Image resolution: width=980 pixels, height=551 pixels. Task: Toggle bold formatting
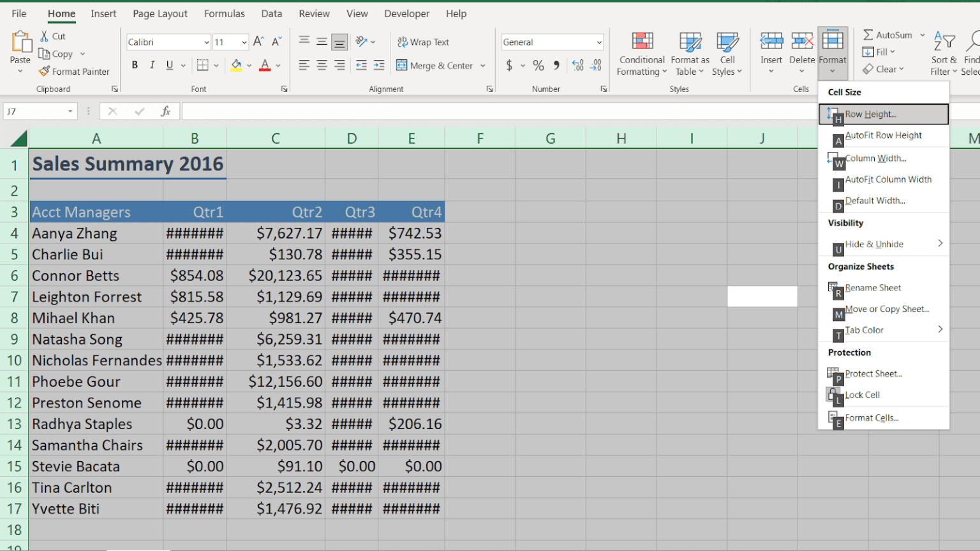[x=134, y=64]
